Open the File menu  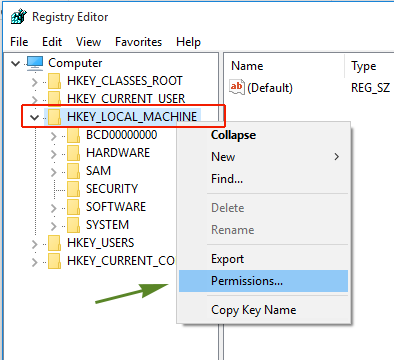click(x=19, y=42)
